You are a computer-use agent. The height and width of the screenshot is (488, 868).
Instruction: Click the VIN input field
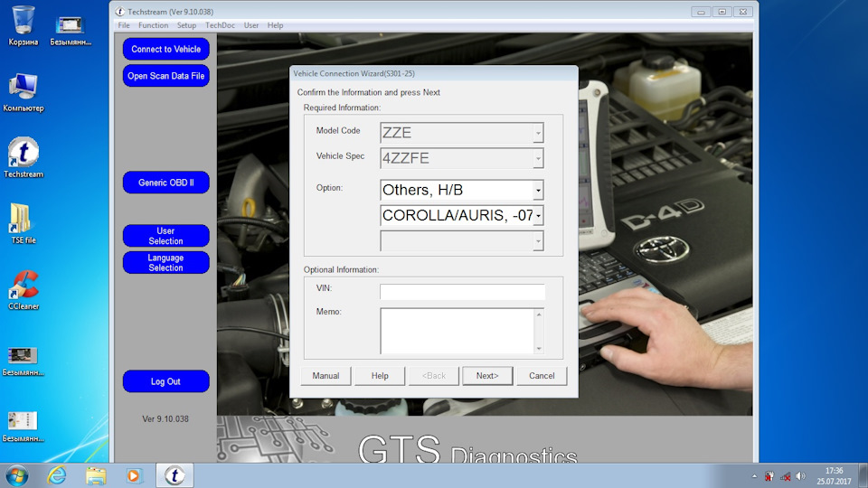click(462, 292)
